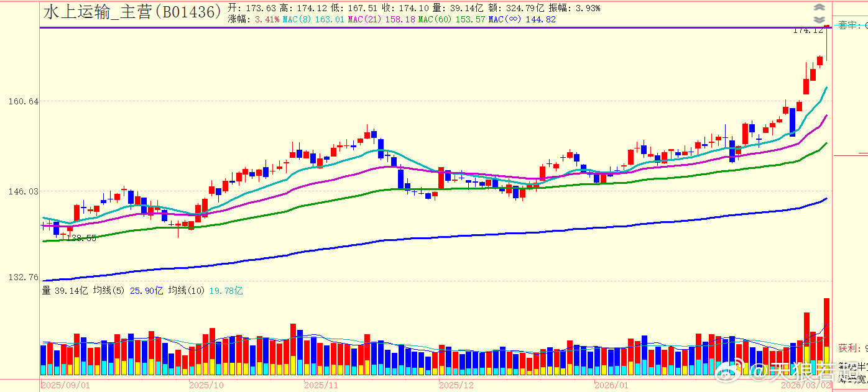Click the MAC(∞) 144.82 indicator label
The image size is (868, 392).
point(522,19)
